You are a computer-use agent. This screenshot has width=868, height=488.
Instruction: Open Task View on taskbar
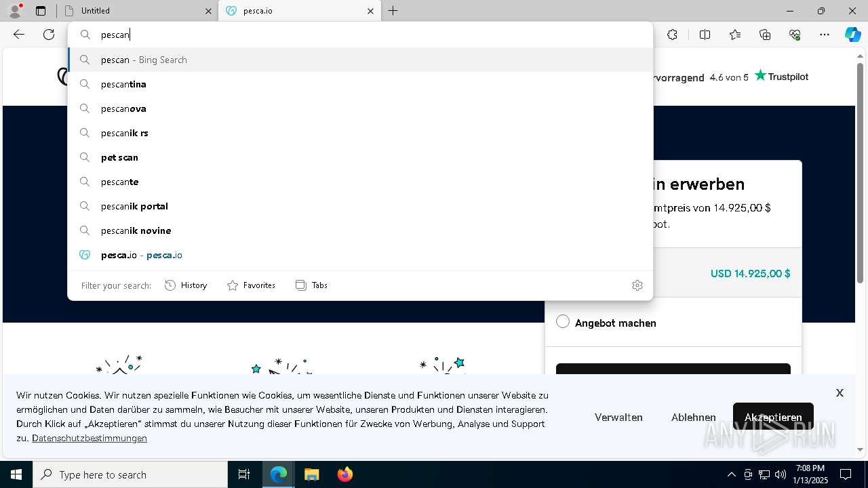(244, 474)
